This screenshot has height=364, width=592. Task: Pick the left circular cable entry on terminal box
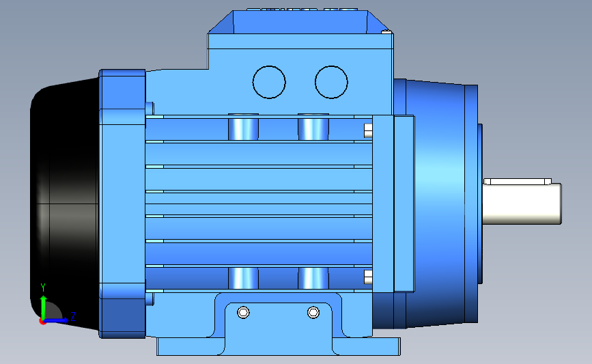coord(269,83)
